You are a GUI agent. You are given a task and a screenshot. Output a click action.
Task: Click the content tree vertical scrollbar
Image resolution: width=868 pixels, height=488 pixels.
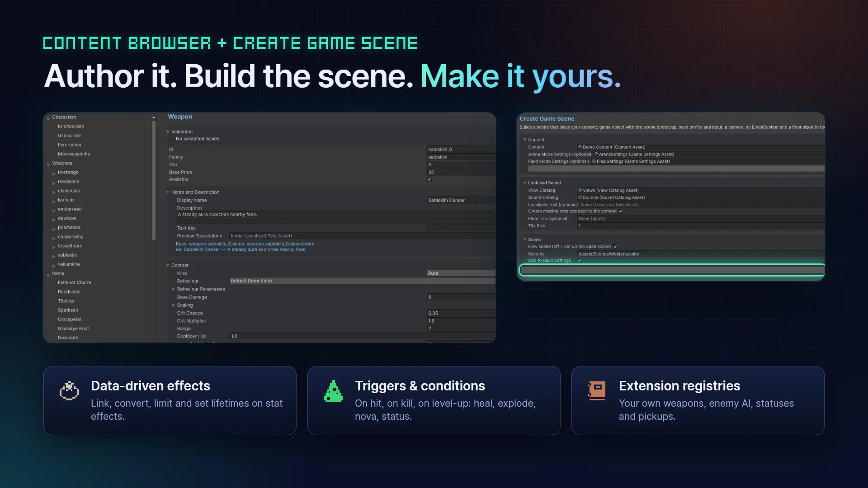click(x=154, y=181)
